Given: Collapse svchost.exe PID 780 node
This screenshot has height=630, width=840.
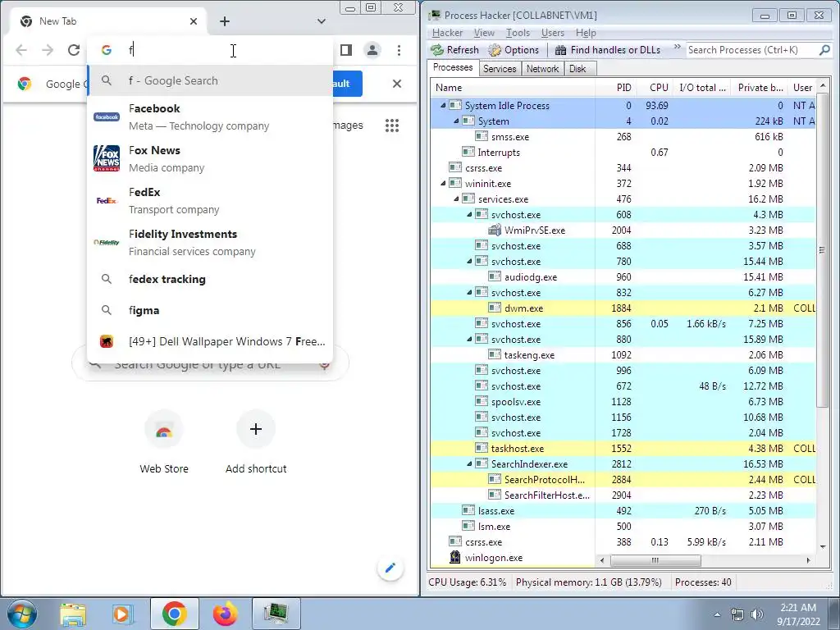Looking at the screenshot, I should (x=469, y=262).
